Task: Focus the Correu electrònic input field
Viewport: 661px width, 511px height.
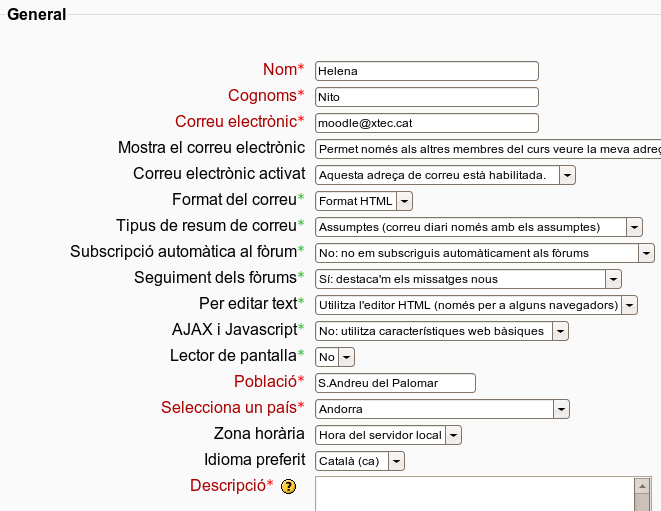Action: point(426,123)
